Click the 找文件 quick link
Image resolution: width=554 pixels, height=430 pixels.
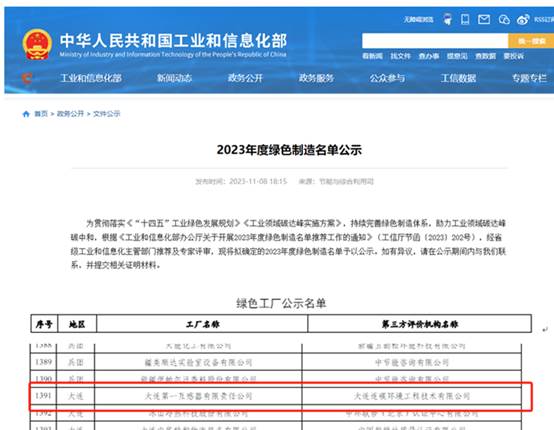coord(400,56)
